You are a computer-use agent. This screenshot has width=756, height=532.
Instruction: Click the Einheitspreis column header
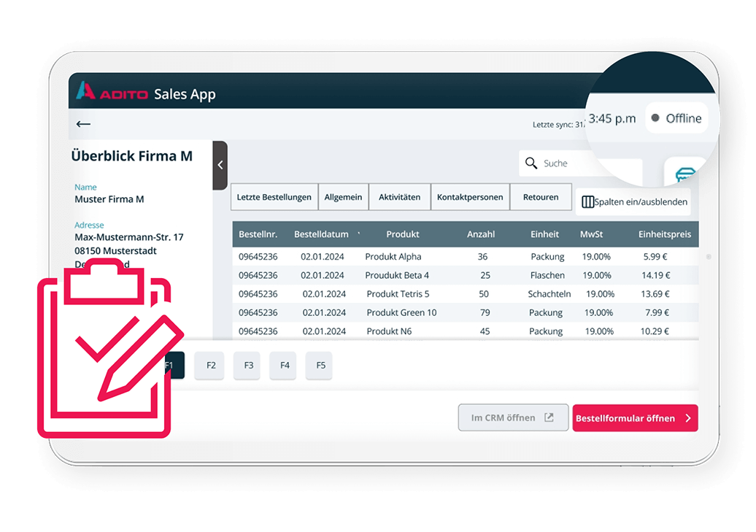pos(664,234)
